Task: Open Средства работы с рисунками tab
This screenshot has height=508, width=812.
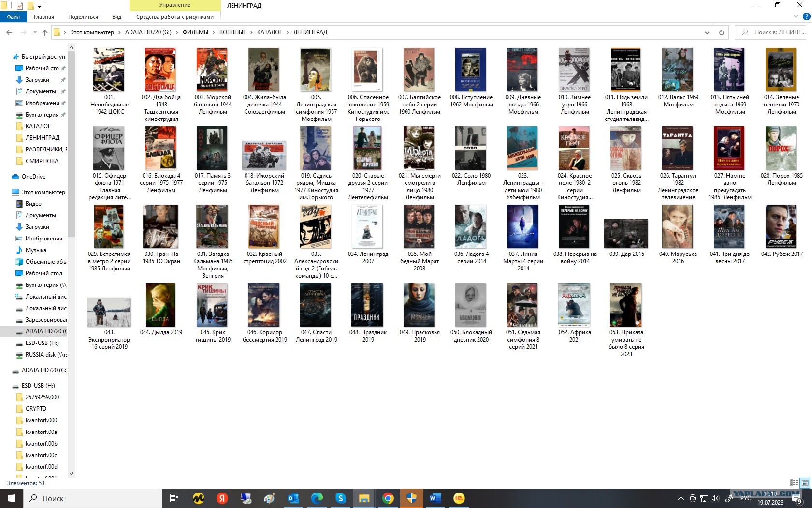Action: point(175,17)
